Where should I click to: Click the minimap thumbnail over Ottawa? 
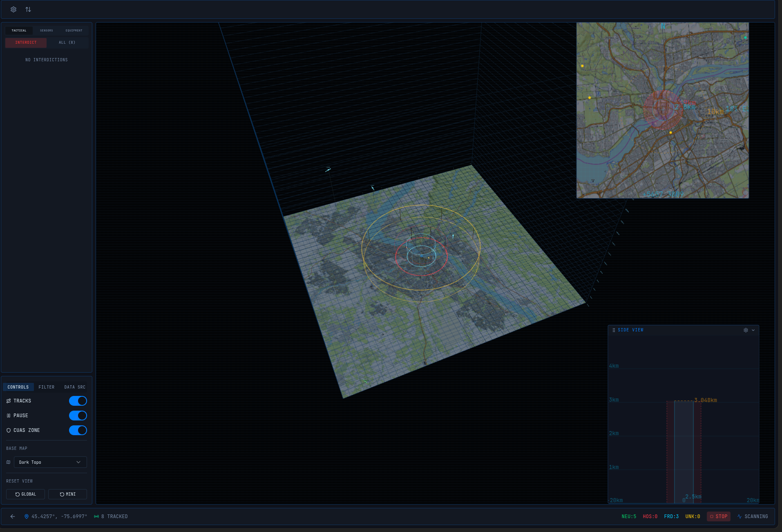pyautogui.click(x=662, y=110)
